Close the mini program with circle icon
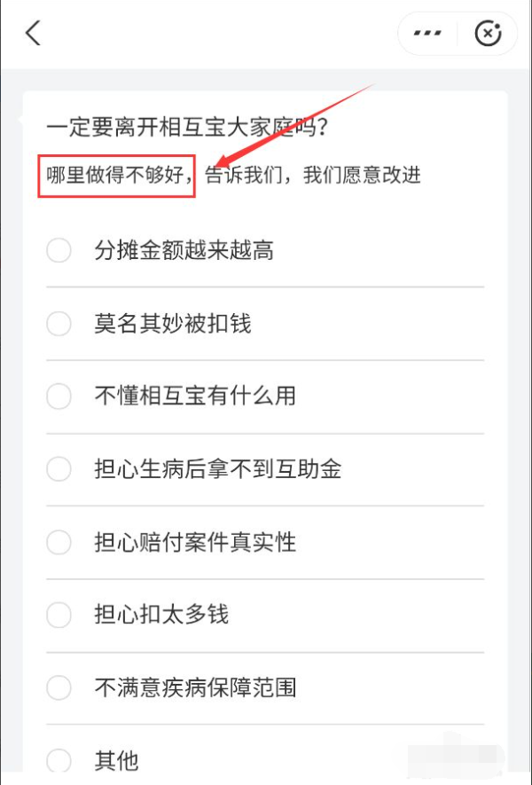 pos(489,34)
